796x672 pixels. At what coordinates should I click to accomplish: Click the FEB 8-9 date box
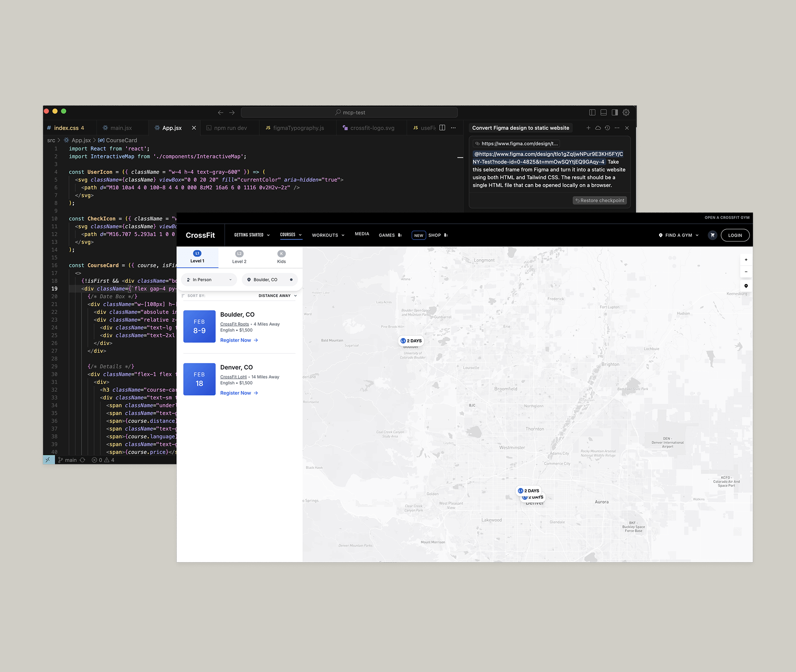coord(199,327)
